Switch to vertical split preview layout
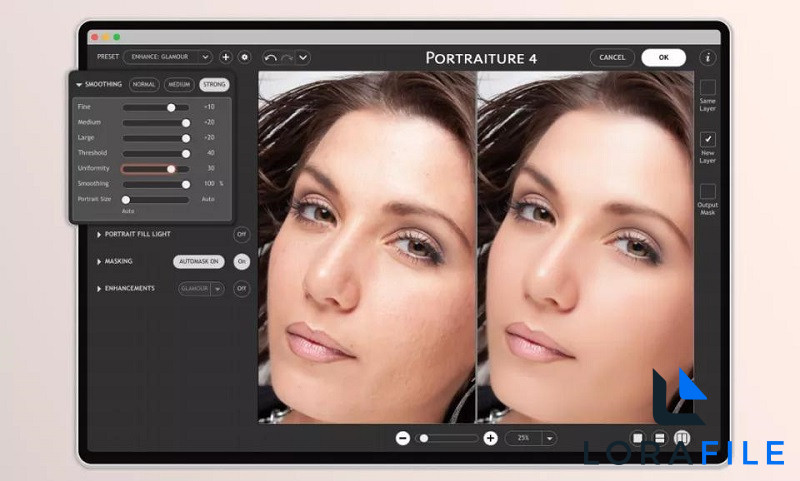Viewport: 800px width, 481px height. click(682, 438)
